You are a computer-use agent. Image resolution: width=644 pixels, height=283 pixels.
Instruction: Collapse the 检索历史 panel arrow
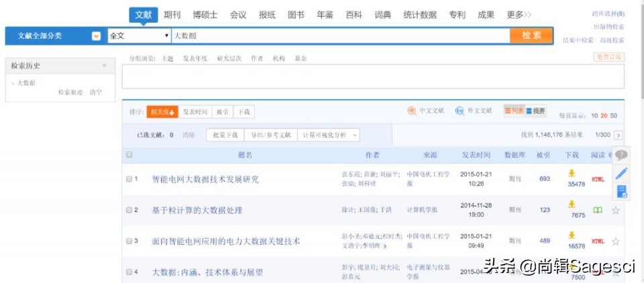point(105,66)
